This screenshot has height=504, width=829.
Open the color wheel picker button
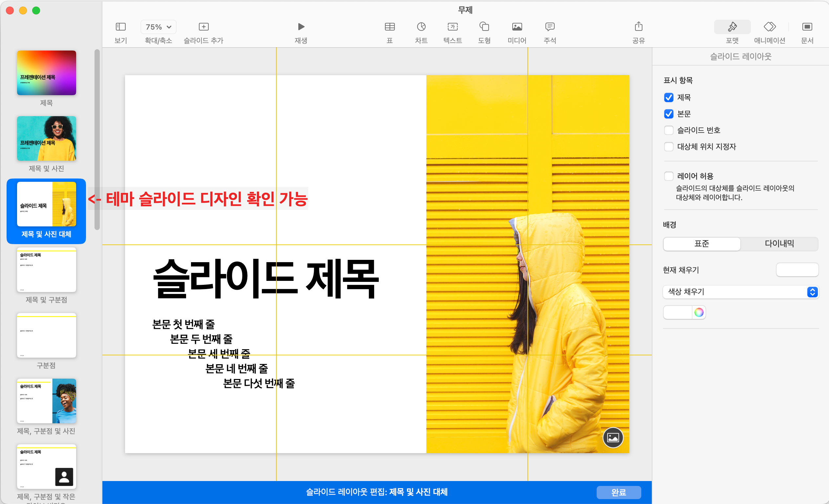(698, 312)
